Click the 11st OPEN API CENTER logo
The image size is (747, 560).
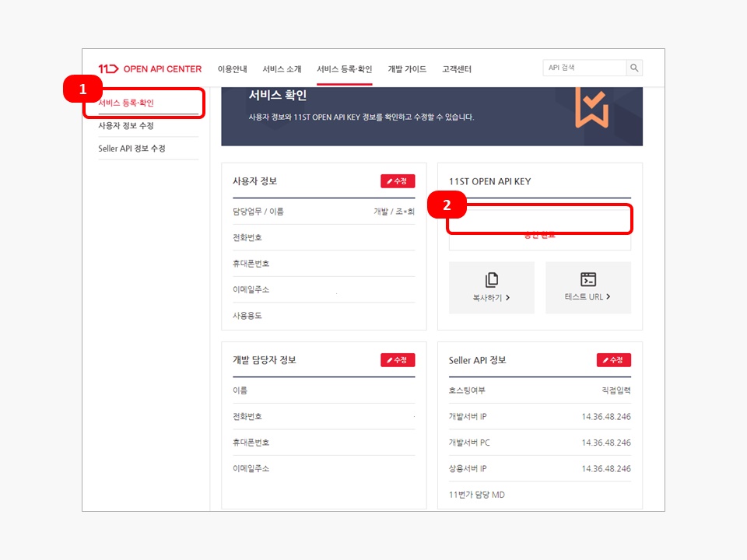tap(149, 68)
